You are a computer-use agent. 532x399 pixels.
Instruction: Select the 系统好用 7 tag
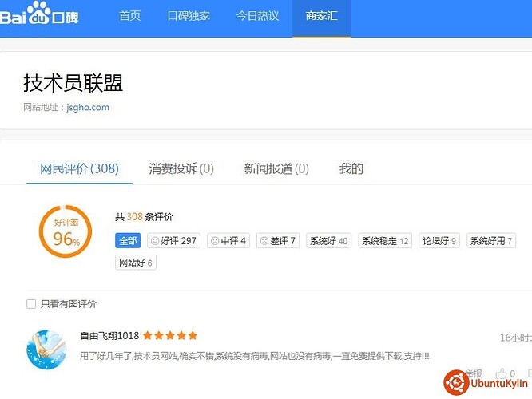(x=491, y=241)
